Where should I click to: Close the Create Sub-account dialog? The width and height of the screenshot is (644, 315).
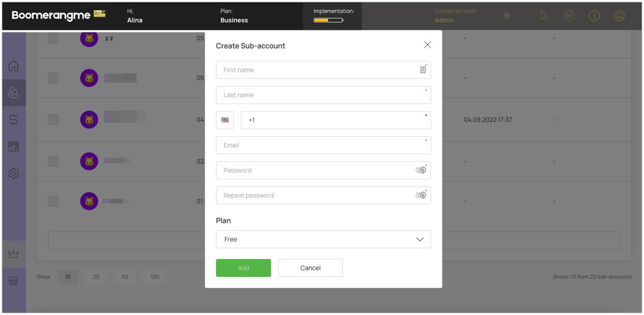427,45
